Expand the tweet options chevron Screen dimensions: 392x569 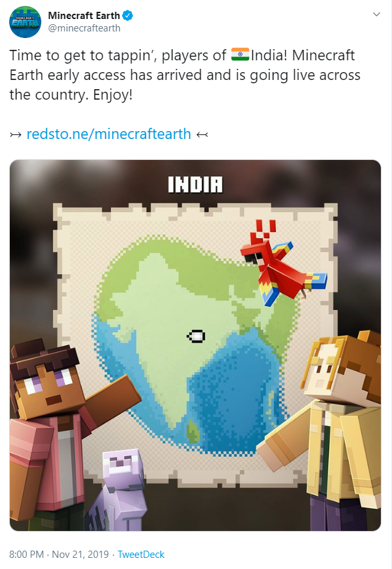point(376,14)
